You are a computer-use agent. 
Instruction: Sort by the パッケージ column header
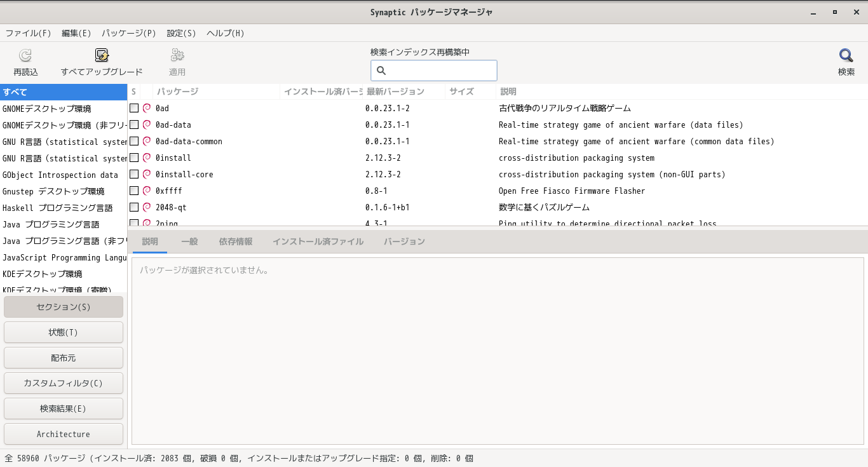[216, 91]
